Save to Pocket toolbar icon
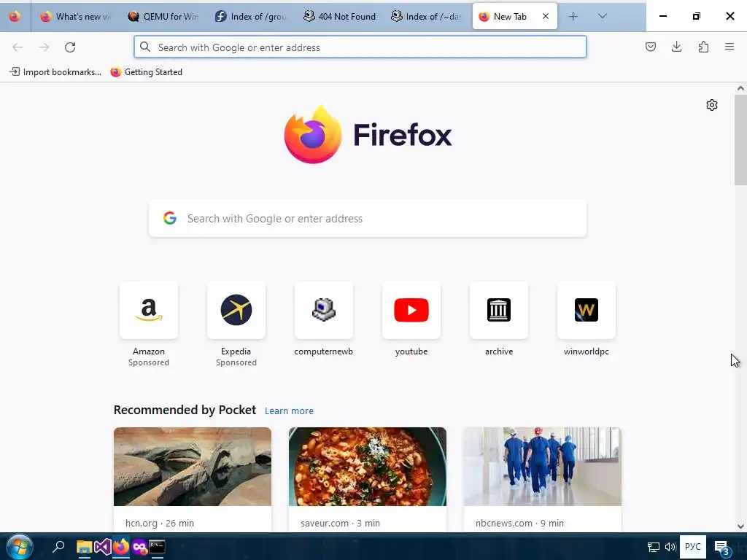The height and width of the screenshot is (560, 747). coord(651,47)
